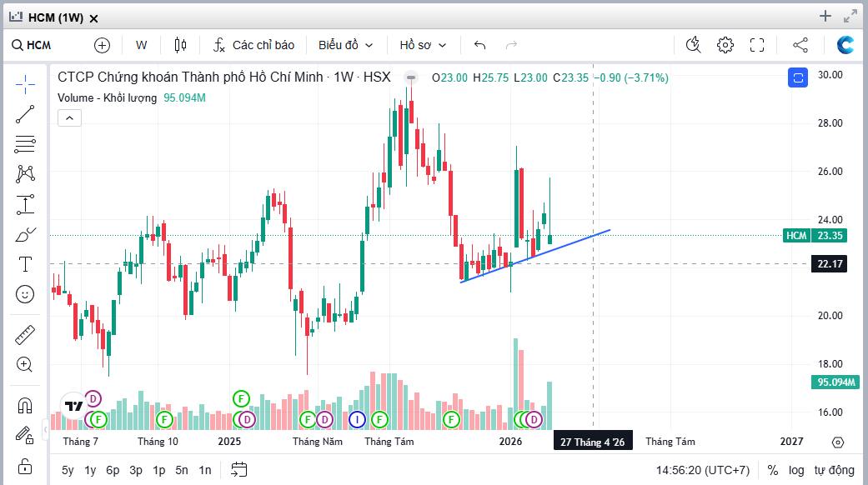Image resolution: width=868 pixels, height=485 pixels.
Task: Open timezone 14:56:20 (UTC+7) menu
Action: click(702, 471)
